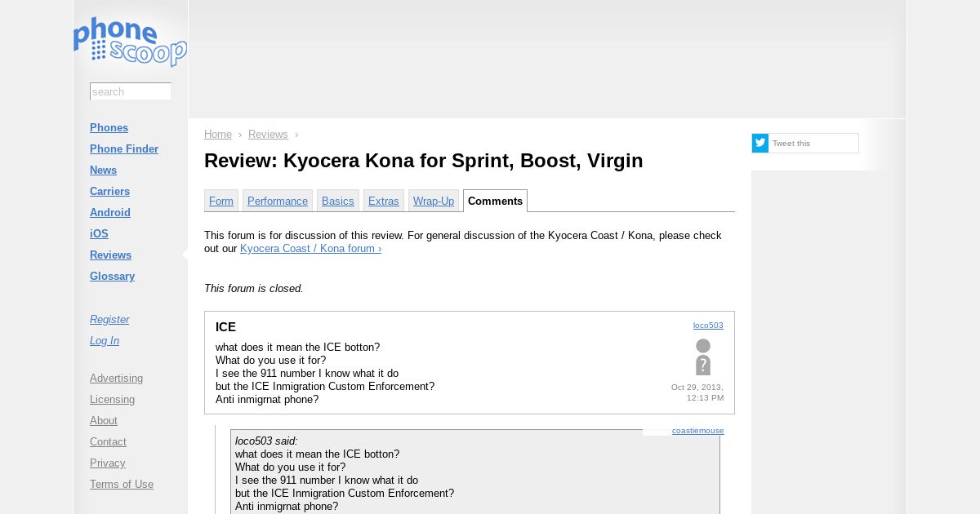
Task: Open the About page
Action: pyautogui.click(x=104, y=420)
